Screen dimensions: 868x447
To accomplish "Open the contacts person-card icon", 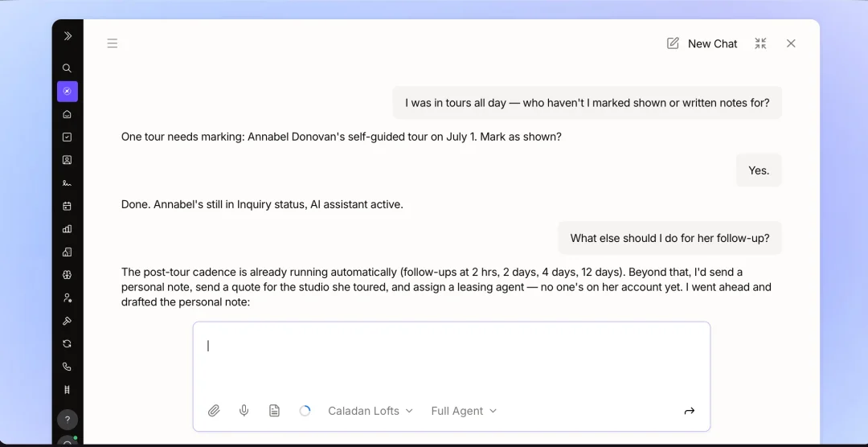I will 67,160.
